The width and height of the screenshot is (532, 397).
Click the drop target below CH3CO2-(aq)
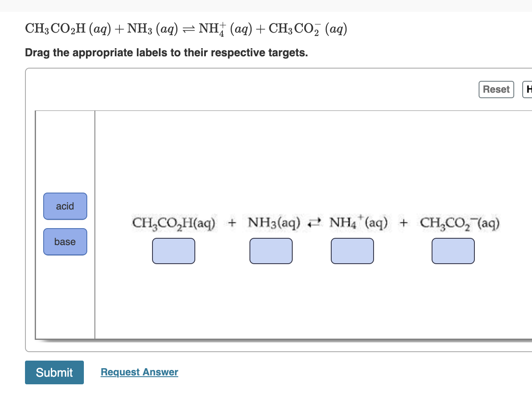[453, 251]
